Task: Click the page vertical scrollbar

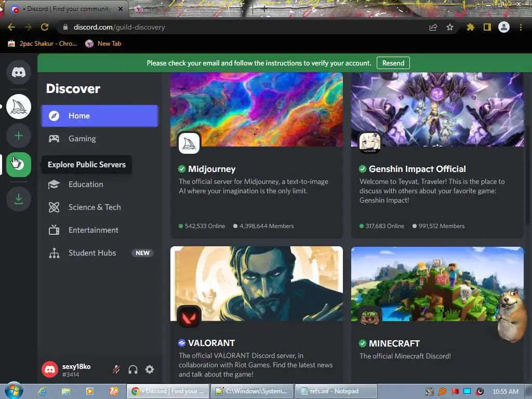Action: 528,175
